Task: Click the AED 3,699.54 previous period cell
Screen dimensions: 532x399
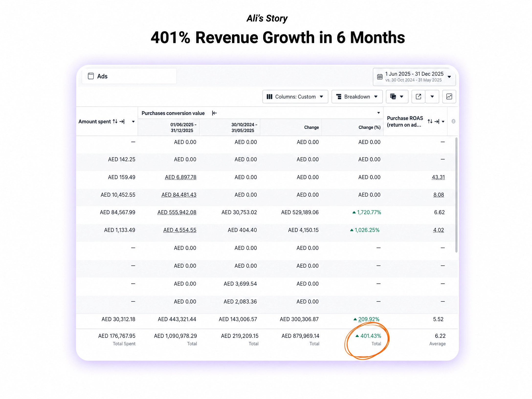Action: point(240,284)
